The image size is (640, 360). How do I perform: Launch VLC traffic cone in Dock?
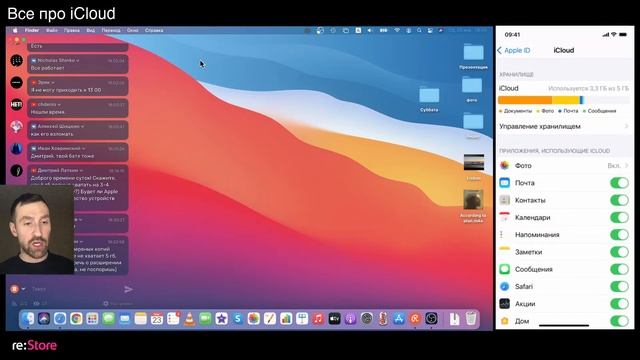coord(189,318)
